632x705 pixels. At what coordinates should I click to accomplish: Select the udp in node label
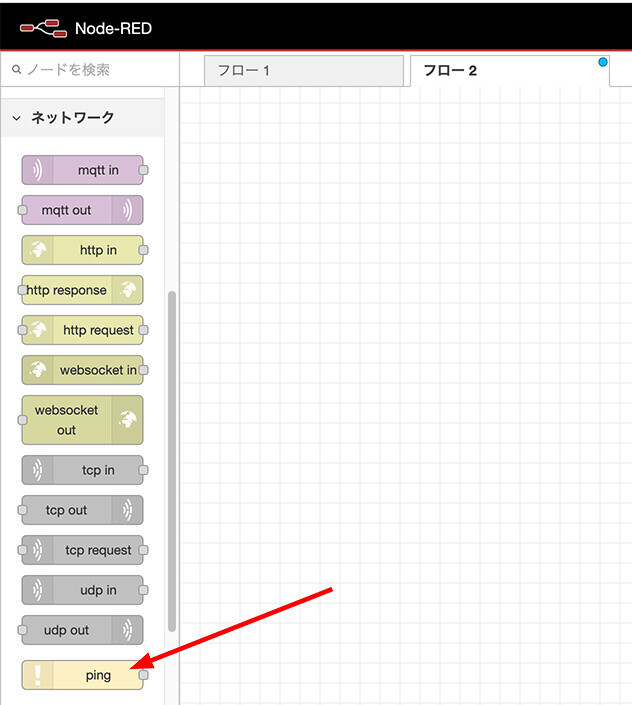pos(98,590)
